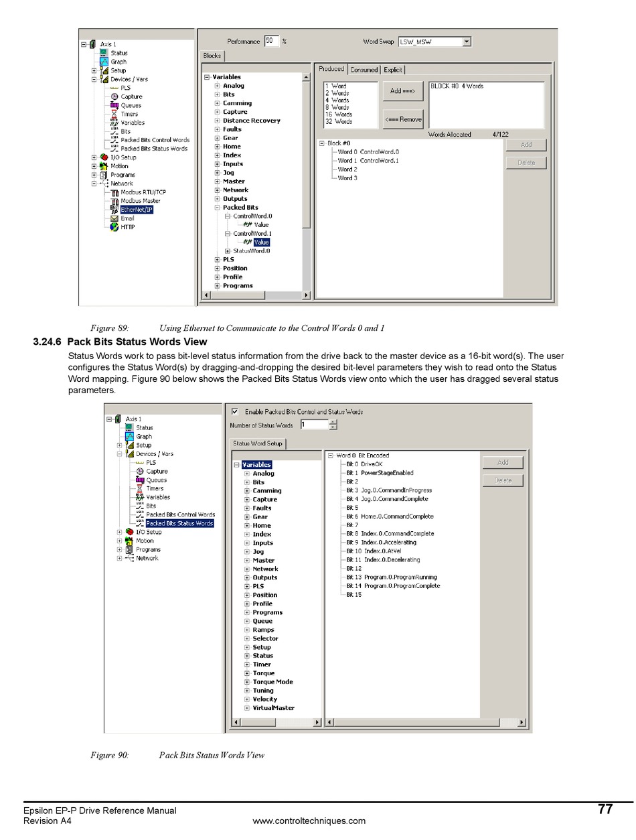Expand the StatusWord.0 node
This screenshot has width=636, height=840.
[x=228, y=251]
